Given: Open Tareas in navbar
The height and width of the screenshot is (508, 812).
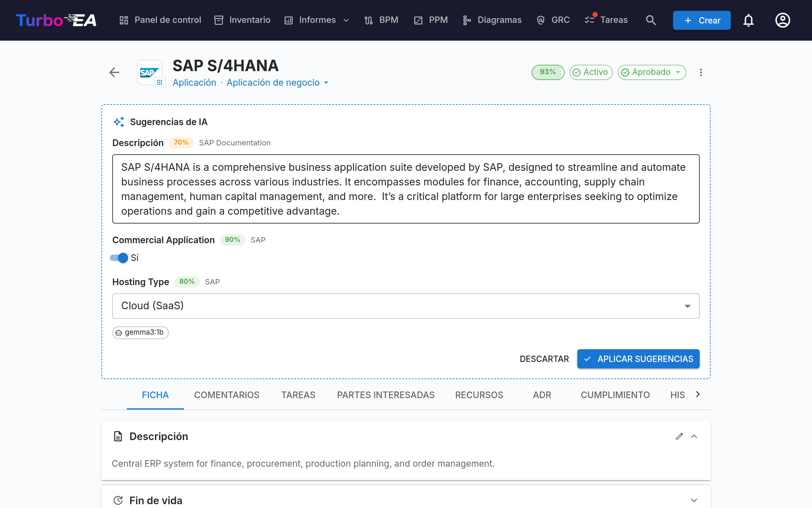Looking at the screenshot, I should tap(606, 20).
